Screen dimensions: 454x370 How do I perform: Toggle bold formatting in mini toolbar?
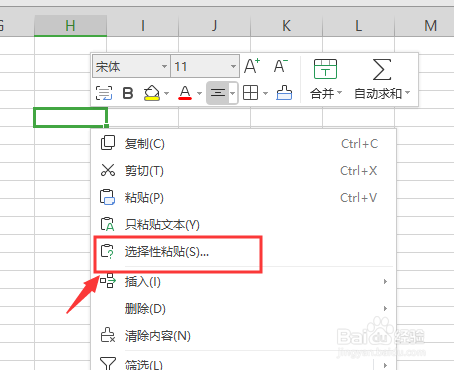[128, 93]
